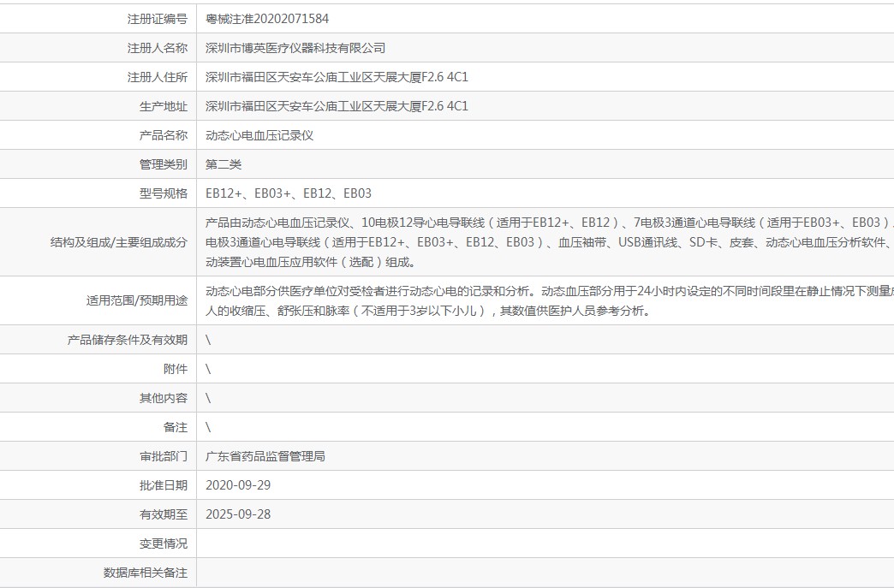The image size is (894, 588).
Task: Select the product composition description starting 产品由动态心电血压记录仪
Action: [550, 242]
